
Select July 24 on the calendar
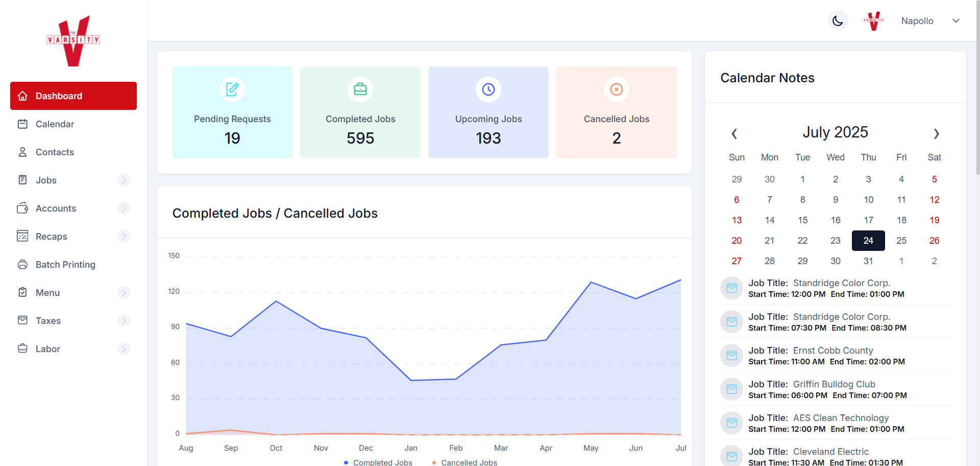pos(868,241)
